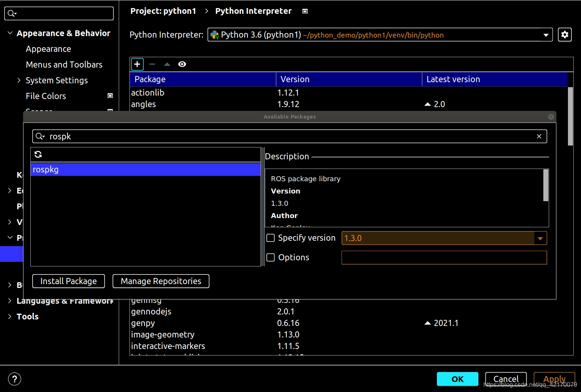Expand the Tools settings section
The image size is (581, 392).
[10, 316]
